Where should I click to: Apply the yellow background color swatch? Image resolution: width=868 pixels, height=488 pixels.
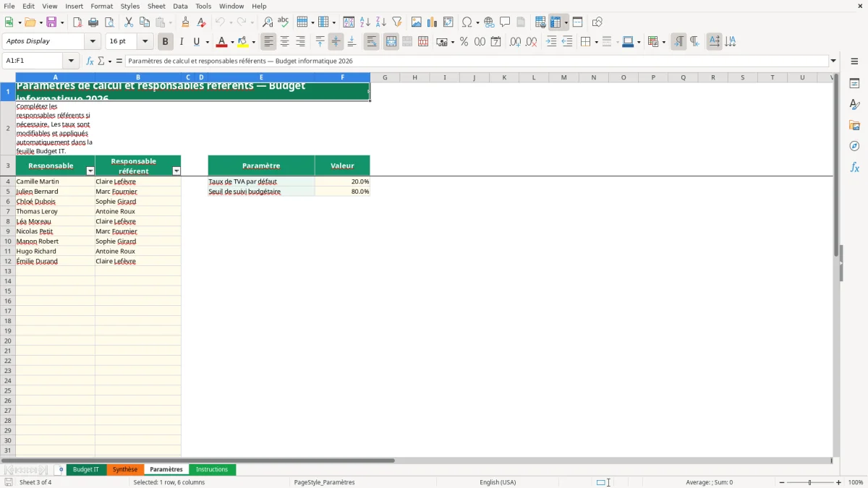[243, 42]
